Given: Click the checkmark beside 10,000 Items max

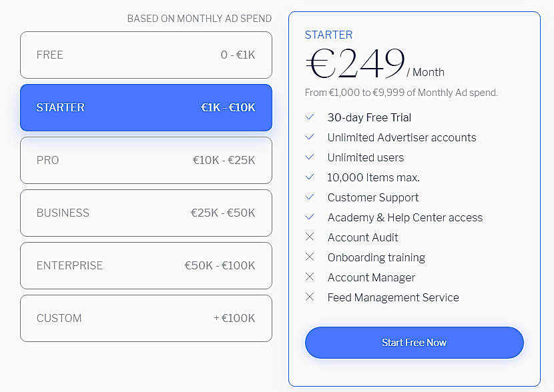Looking at the screenshot, I should tap(310, 177).
